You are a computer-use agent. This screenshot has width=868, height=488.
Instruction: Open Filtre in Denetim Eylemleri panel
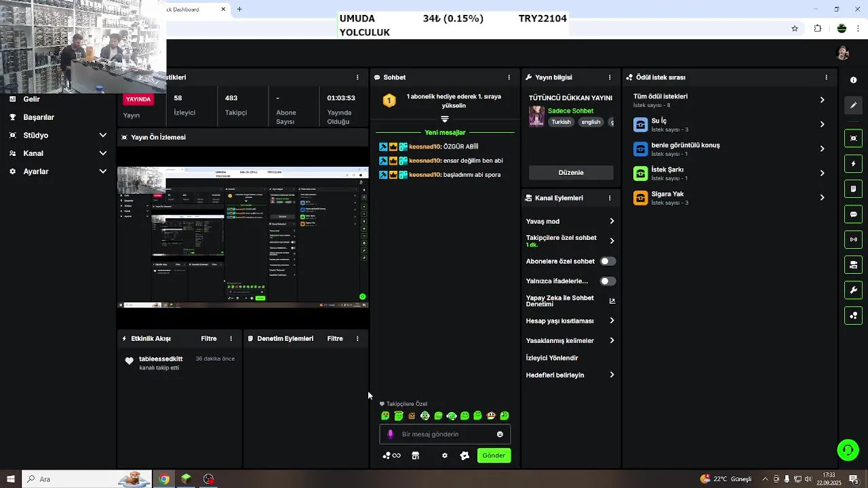point(335,338)
